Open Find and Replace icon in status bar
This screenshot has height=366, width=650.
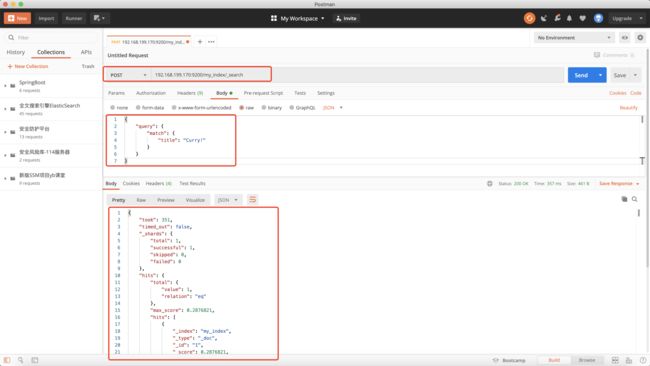[20, 360]
